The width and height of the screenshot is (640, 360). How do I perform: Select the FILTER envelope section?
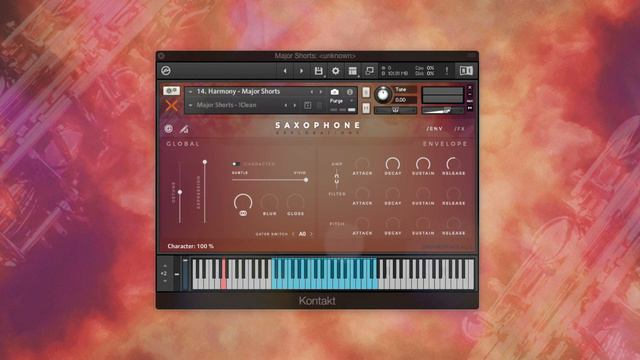[337, 194]
